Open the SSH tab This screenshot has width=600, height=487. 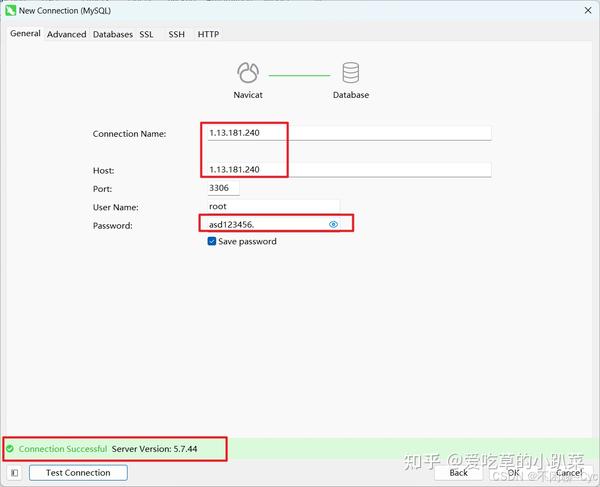pos(176,34)
